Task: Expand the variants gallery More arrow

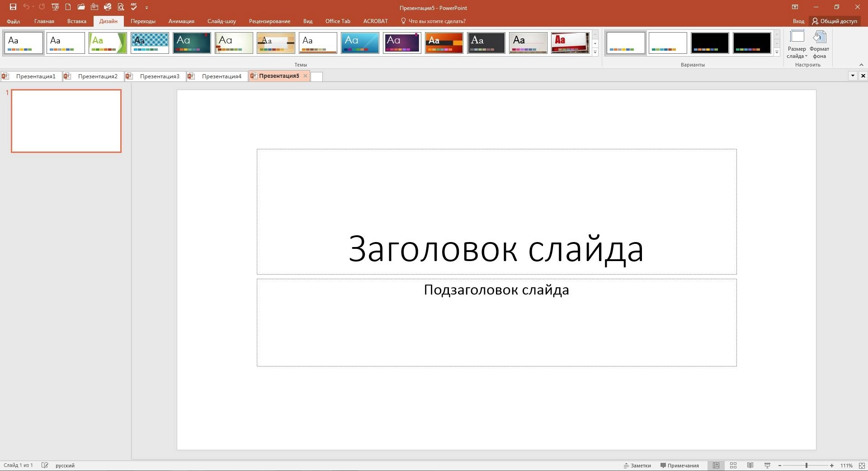Action: click(x=777, y=52)
